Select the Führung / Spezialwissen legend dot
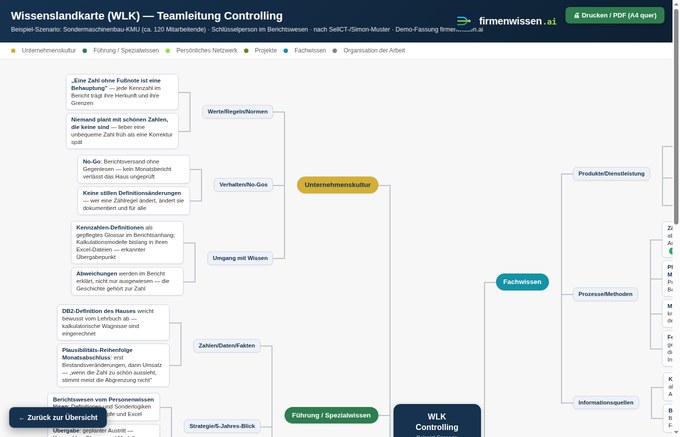680x437 pixels. [85, 51]
